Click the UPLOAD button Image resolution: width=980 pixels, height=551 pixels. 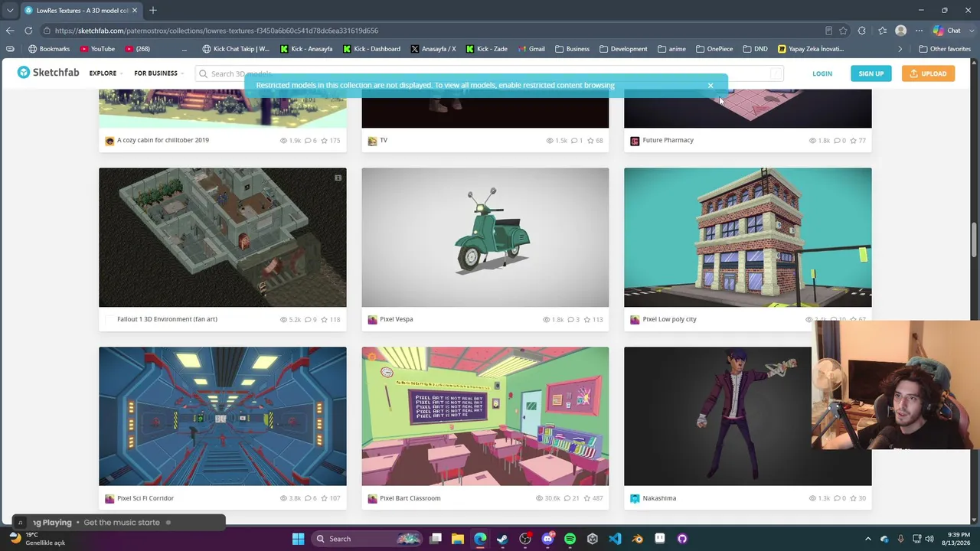click(x=928, y=73)
